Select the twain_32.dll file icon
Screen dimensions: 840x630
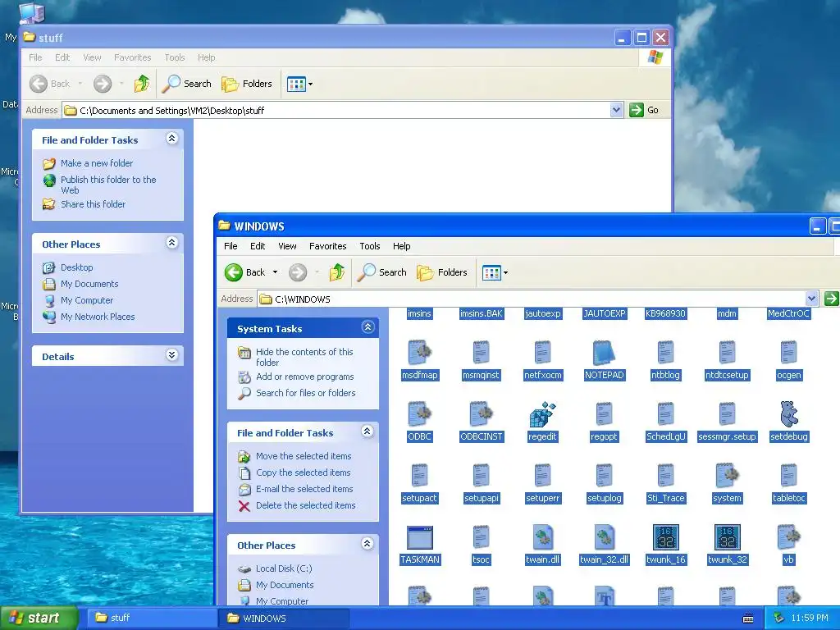click(605, 537)
